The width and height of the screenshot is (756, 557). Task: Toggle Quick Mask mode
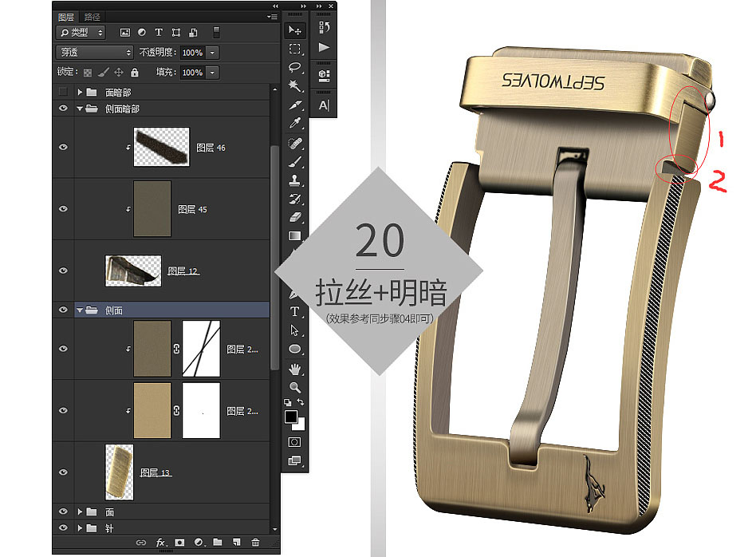point(294,441)
